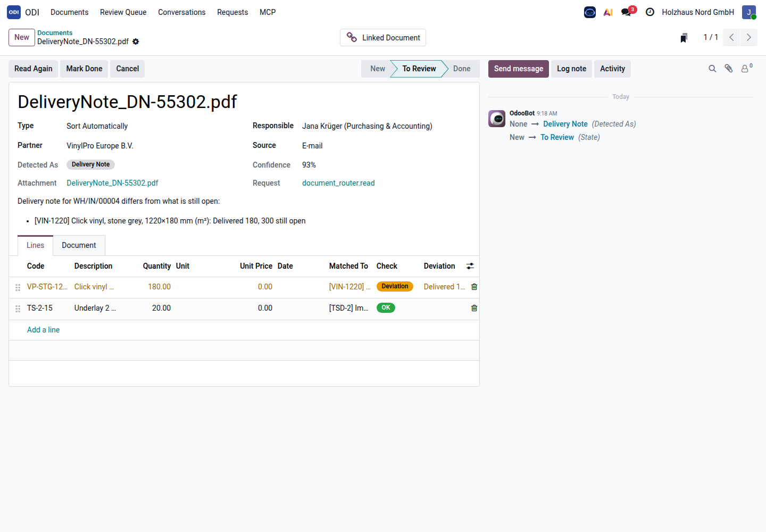Search chatter messages with magnifier icon
Screen dimensions: 766x532
coord(712,69)
